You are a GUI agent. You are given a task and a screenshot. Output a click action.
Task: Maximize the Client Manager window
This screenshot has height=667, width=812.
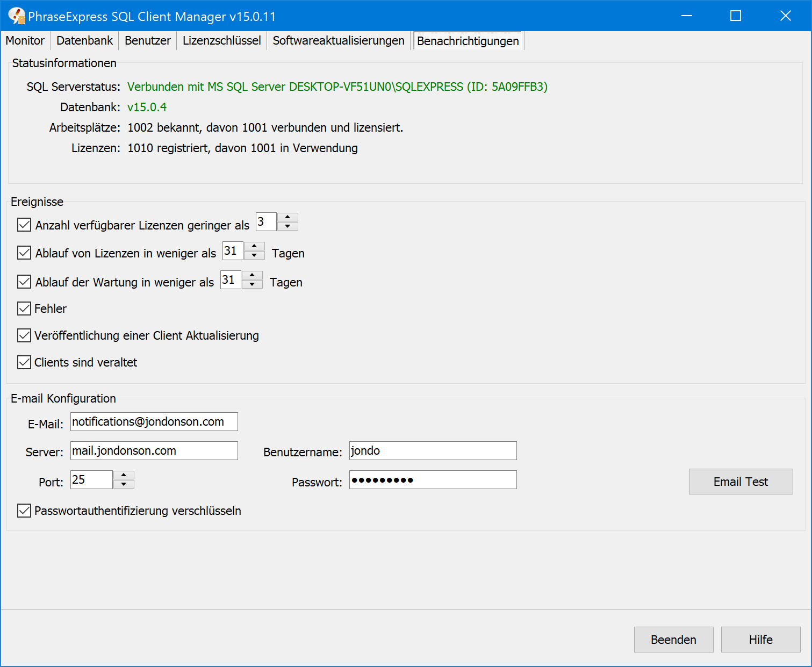736,16
